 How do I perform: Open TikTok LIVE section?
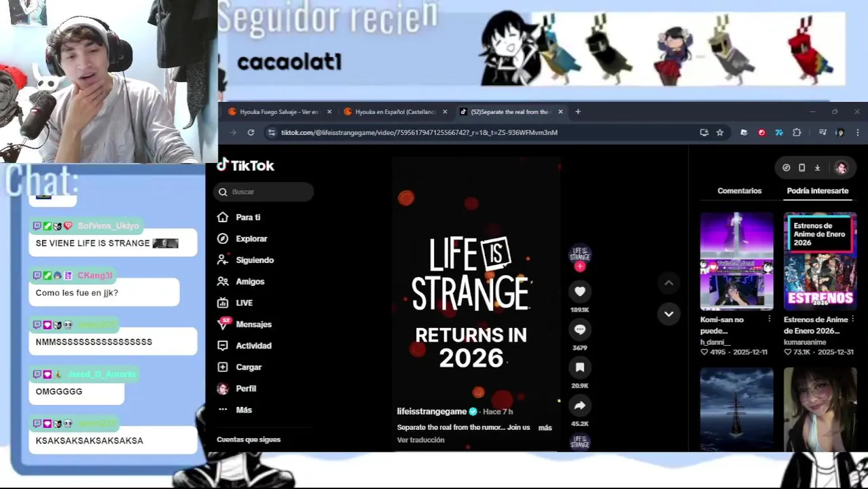point(235,303)
